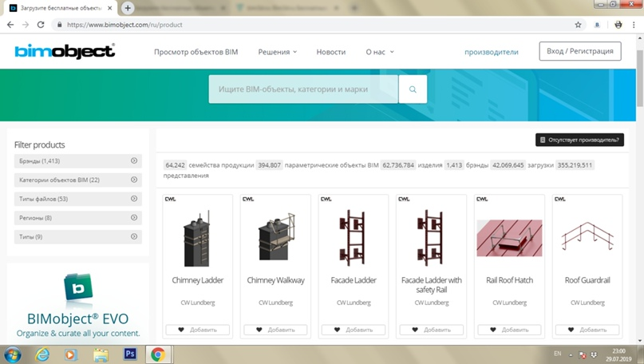The width and height of the screenshot is (644, 364).
Task: Open Internet Explorer from the taskbar
Action: (x=41, y=354)
